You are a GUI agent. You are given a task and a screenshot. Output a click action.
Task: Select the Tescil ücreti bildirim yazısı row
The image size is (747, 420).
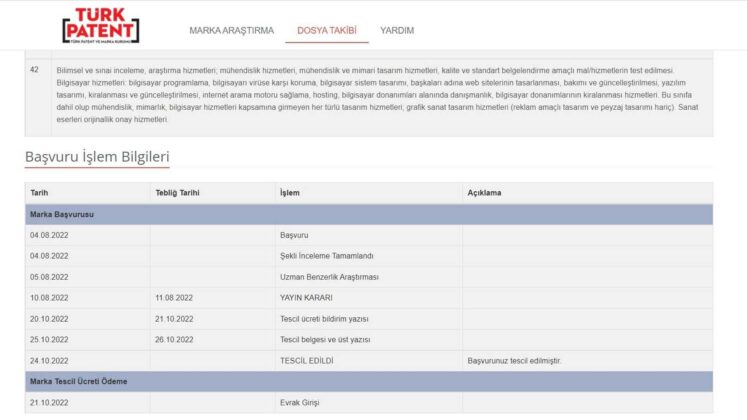click(x=369, y=319)
